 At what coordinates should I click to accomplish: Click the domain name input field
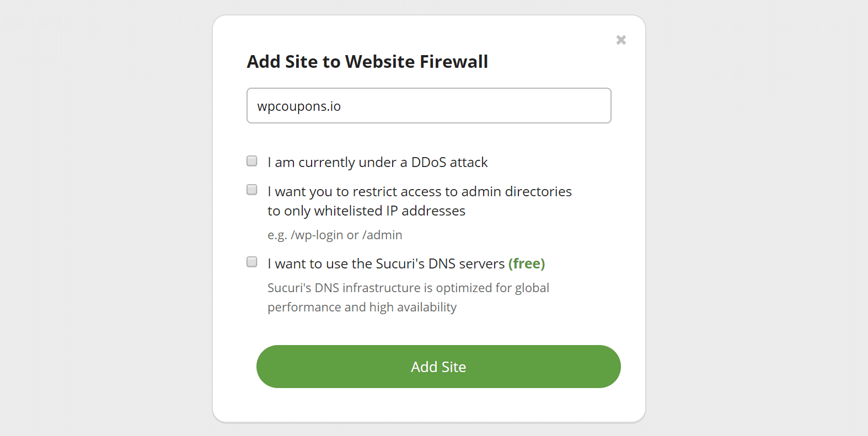coord(428,105)
